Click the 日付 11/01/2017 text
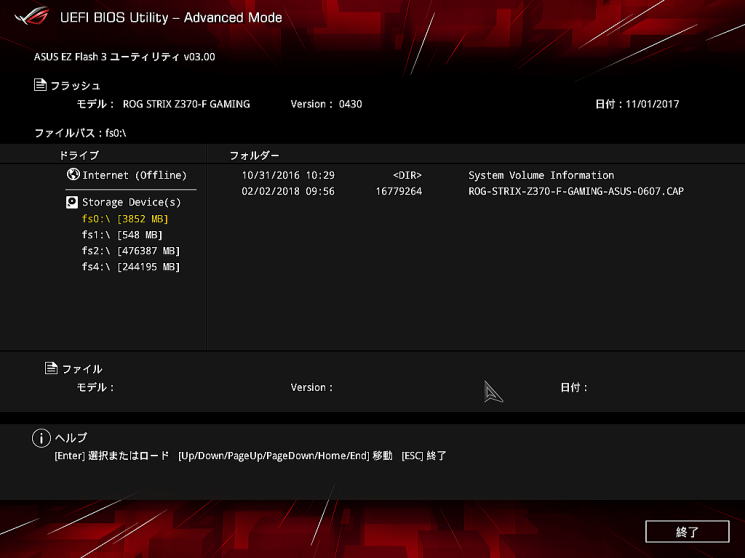 tap(637, 104)
